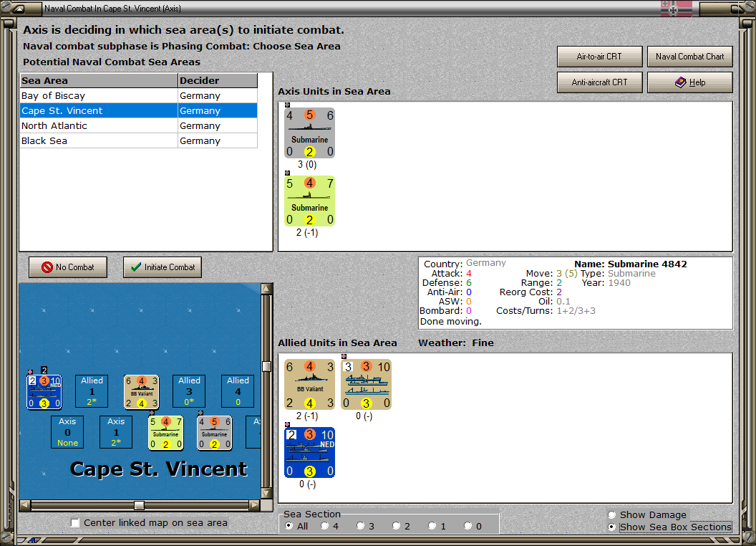Click the No Combat button
Screen dimensions: 756x546
68,267
